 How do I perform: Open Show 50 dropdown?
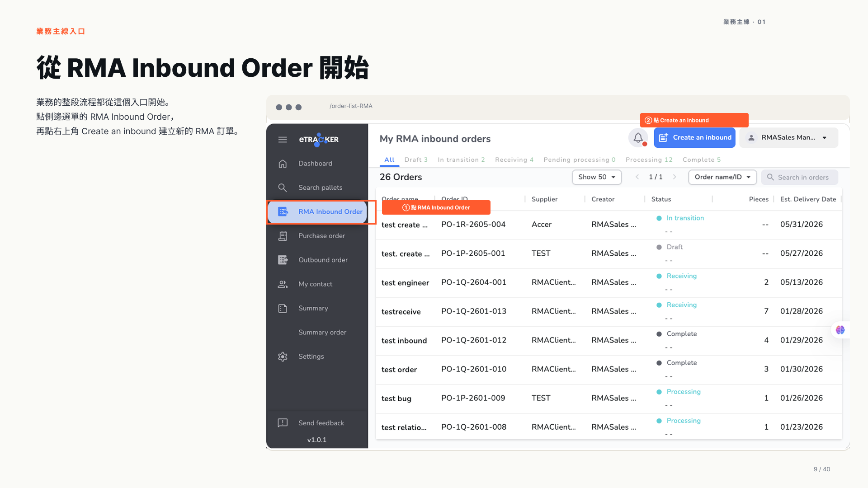click(597, 177)
